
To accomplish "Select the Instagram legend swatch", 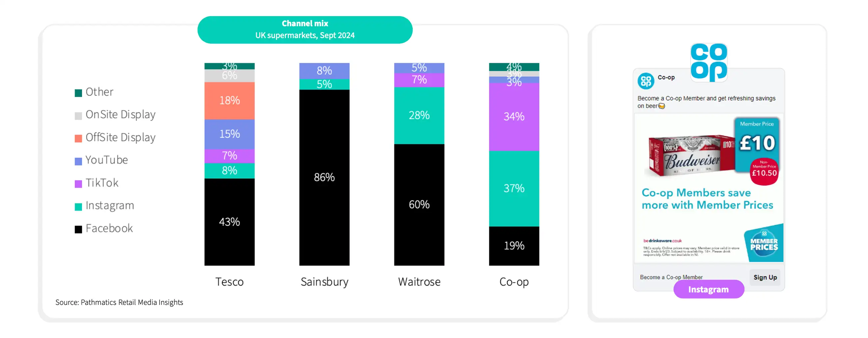I will pyautogui.click(x=78, y=207).
